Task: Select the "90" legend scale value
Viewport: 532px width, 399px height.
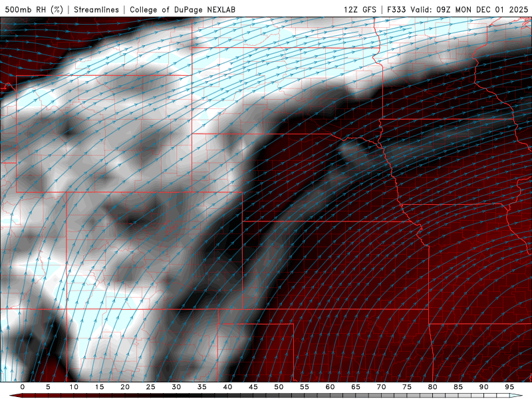Action: [483, 387]
